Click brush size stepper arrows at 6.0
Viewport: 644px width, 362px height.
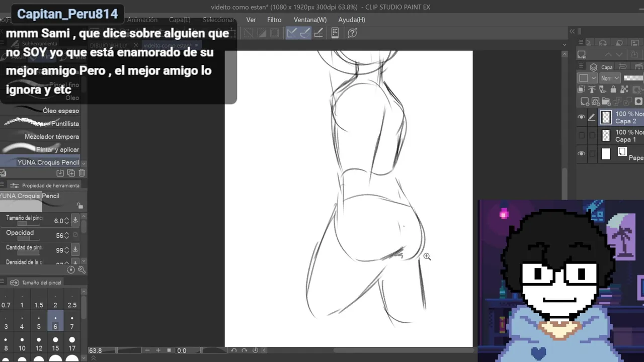66,221
